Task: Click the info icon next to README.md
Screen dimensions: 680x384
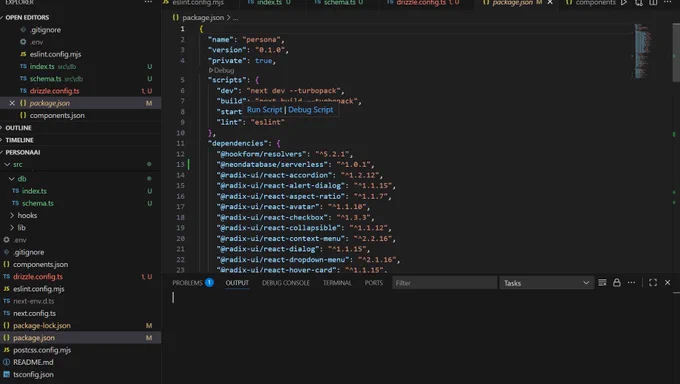Action: [x=7, y=362]
